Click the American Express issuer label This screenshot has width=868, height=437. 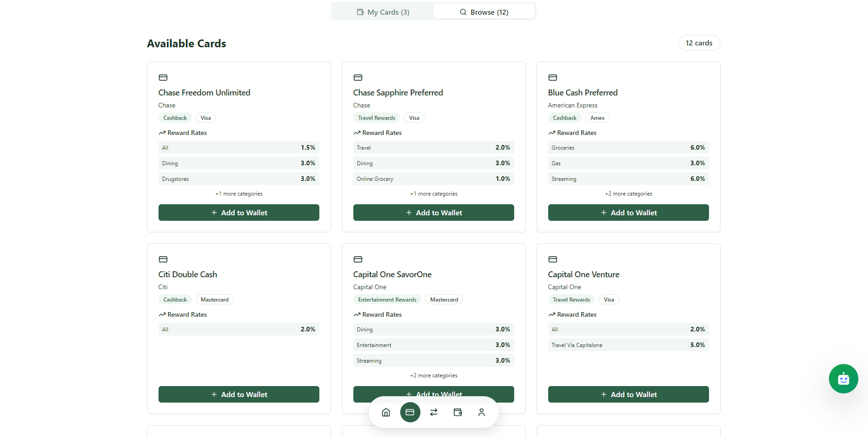coord(573,106)
